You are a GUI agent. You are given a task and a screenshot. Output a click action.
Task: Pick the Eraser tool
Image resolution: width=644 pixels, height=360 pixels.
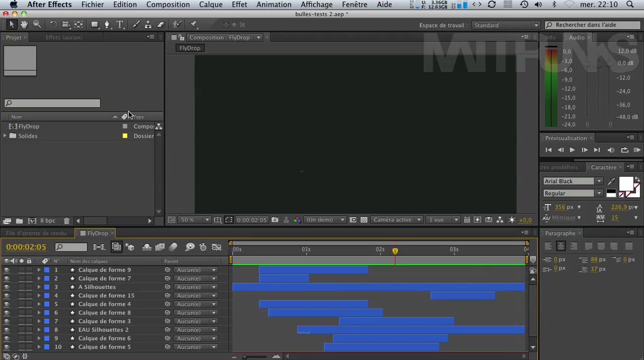click(x=161, y=25)
